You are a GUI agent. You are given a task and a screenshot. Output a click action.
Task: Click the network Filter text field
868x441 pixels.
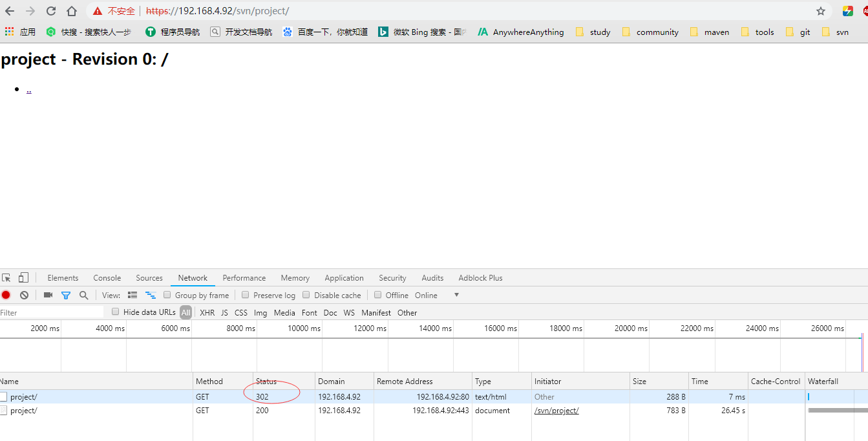click(52, 312)
